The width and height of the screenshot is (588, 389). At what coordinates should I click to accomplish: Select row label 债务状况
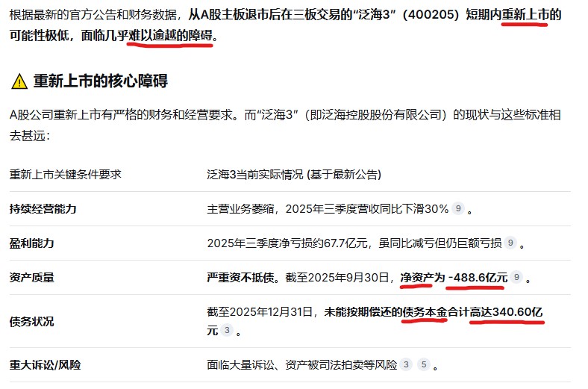(x=31, y=322)
